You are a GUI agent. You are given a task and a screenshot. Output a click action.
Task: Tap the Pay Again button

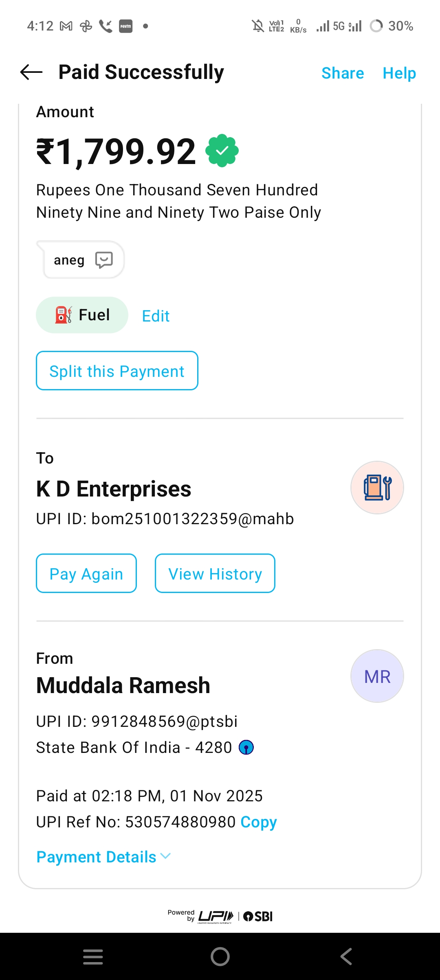86,573
